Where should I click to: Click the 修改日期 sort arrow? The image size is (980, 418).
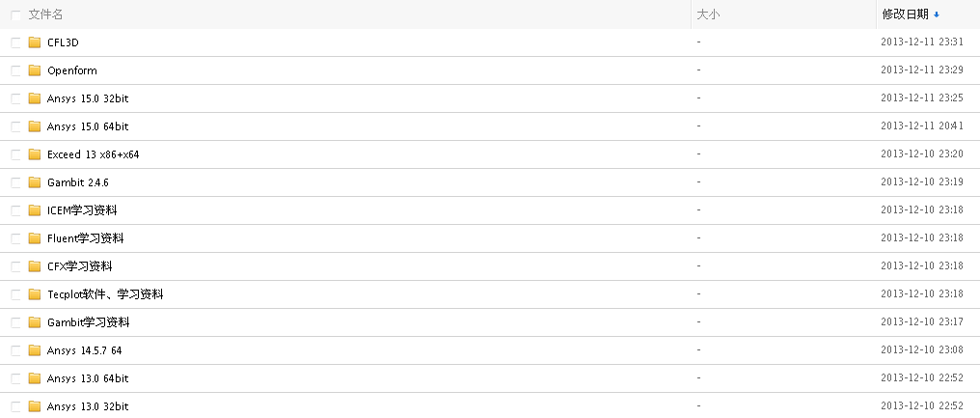[937, 14]
